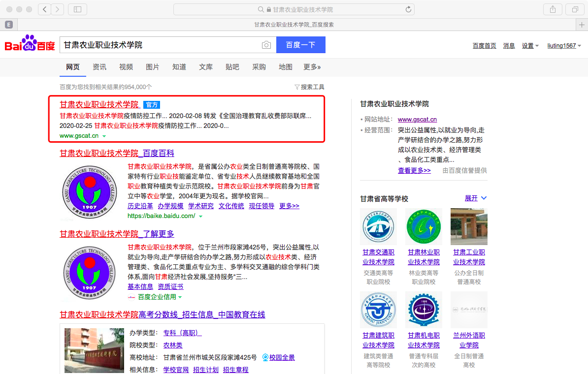This screenshot has height=374, width=588.
Task: Switch to the 地图 search tab
Action: click(x=286, y=67)
